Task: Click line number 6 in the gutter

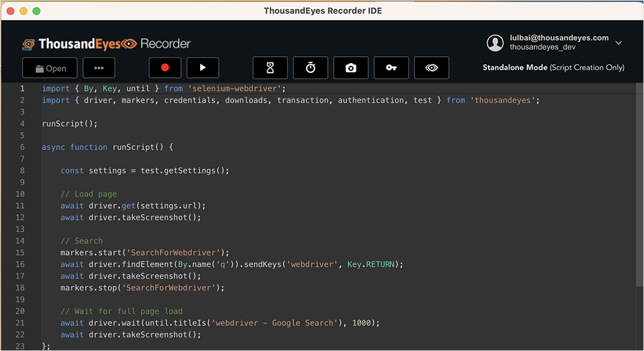Action: point(22,147)
